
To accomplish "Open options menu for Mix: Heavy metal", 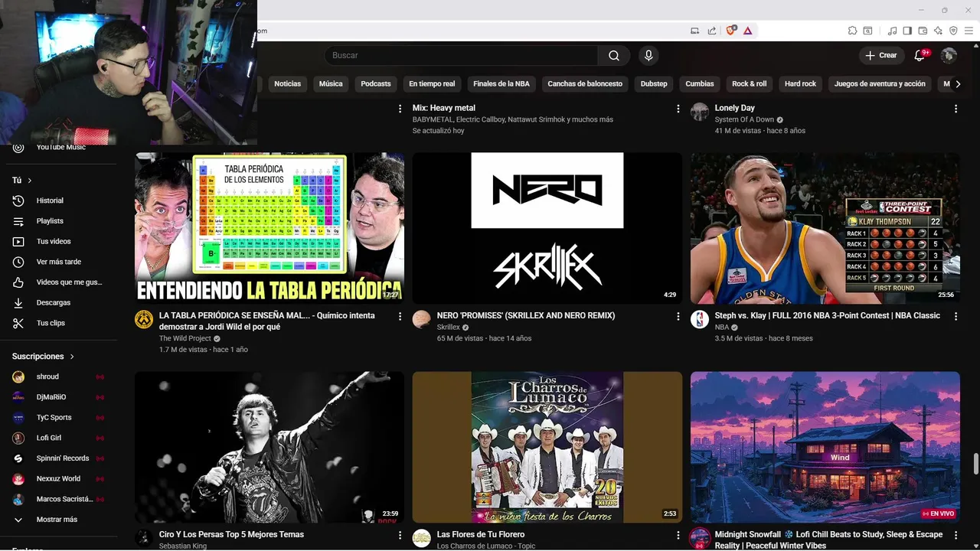I will pos(678,109).
